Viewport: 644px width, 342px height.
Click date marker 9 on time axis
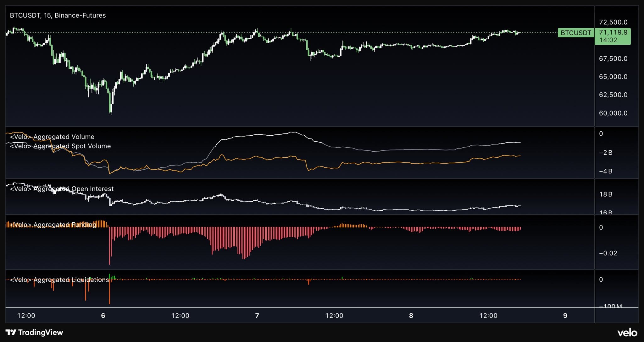[x=565, y=316]
